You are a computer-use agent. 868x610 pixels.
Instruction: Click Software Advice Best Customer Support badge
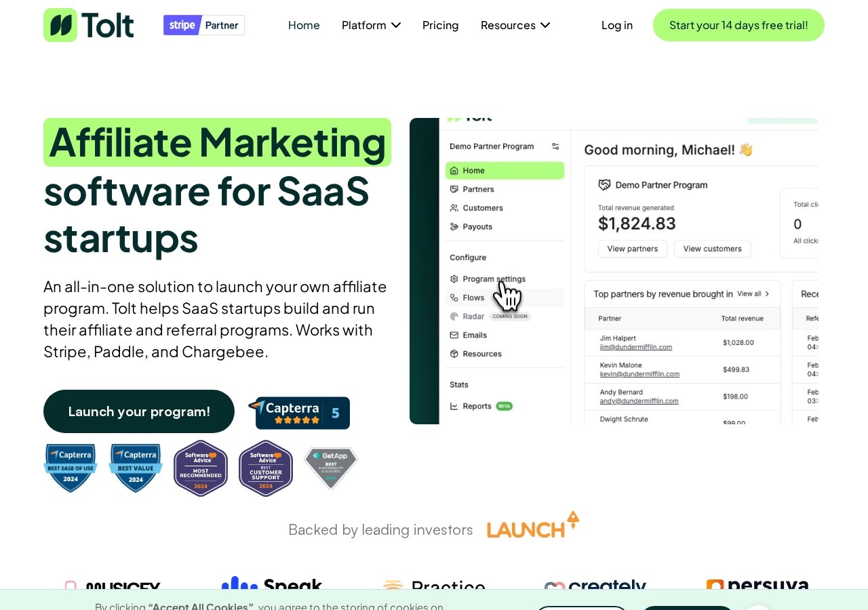click(266, 468)
